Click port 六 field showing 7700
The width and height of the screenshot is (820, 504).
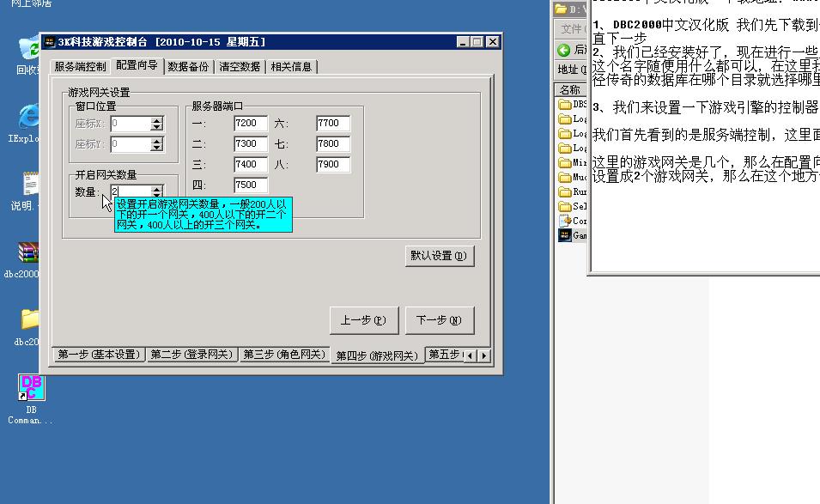(333, 124)
